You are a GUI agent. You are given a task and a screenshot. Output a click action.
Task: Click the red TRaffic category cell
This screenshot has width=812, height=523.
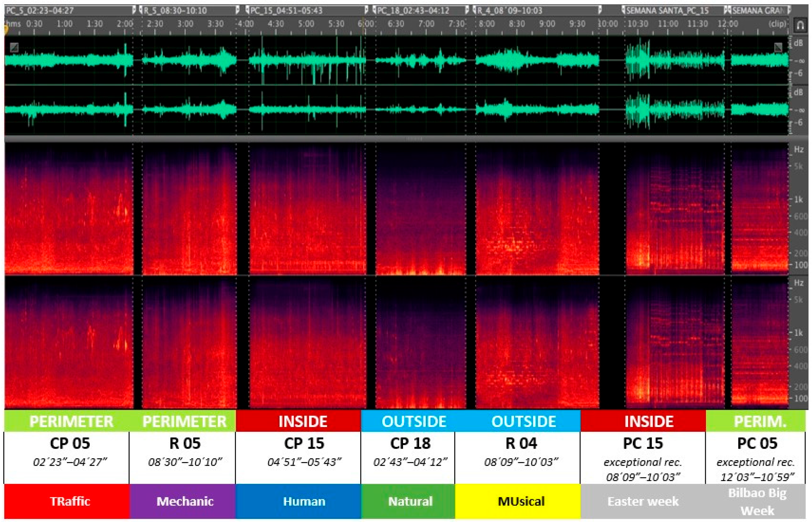(67, 501)
